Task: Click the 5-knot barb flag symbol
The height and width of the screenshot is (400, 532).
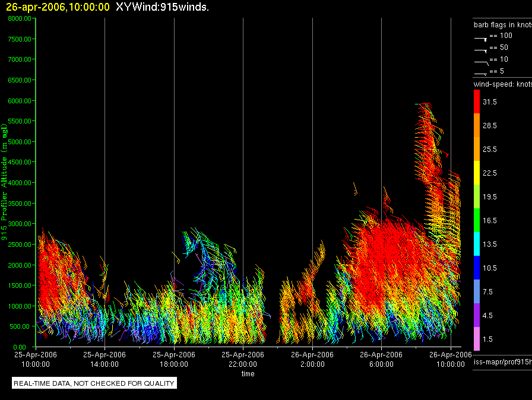Action: click(x=480, y=74)
